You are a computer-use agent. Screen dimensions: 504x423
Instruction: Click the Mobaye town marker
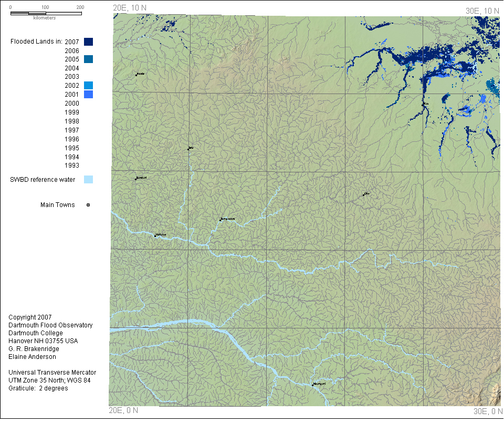coord(155,236)
